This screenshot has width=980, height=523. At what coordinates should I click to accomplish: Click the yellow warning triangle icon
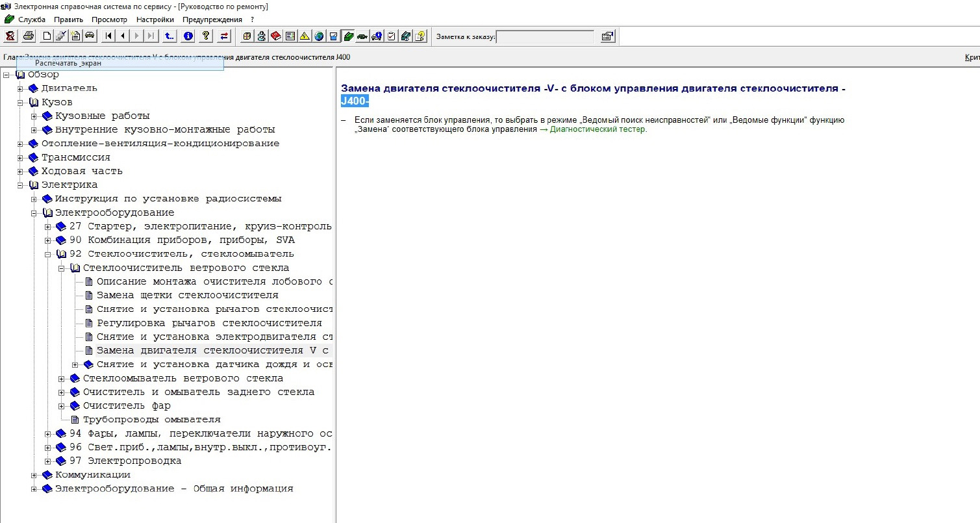[304, 36]
